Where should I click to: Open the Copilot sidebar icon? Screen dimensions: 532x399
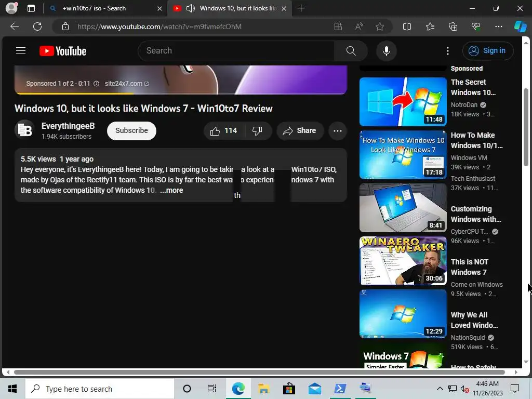(x=520, y=26)
